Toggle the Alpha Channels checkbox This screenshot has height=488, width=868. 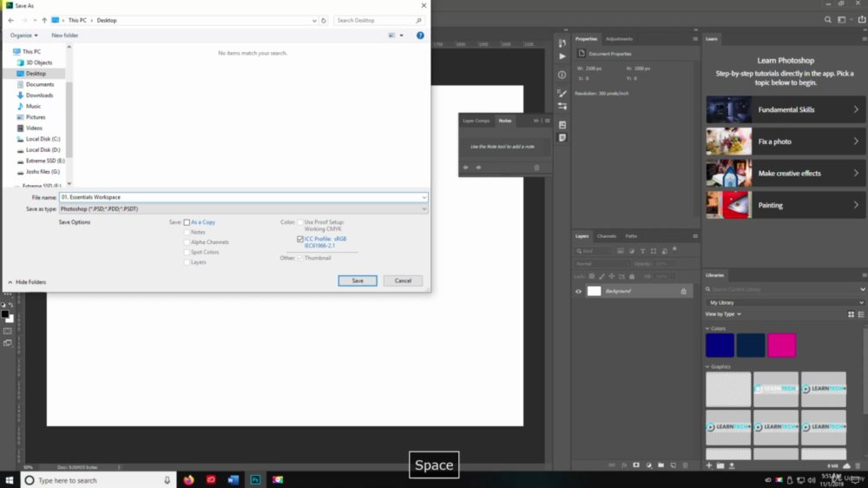click(187, 242)
